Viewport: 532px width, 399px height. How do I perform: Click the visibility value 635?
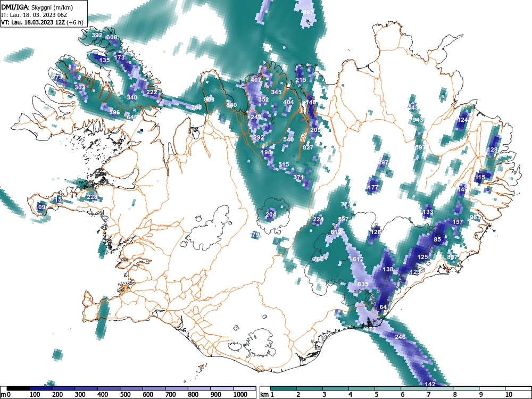363,284
